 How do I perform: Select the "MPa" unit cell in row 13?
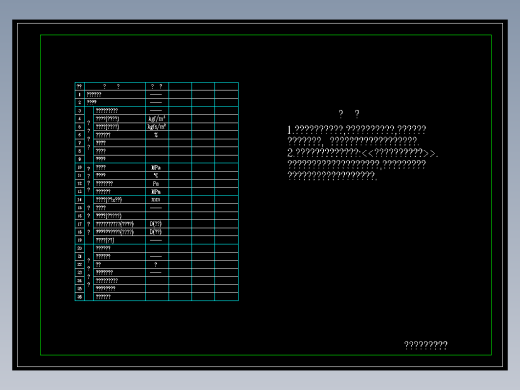157,192
